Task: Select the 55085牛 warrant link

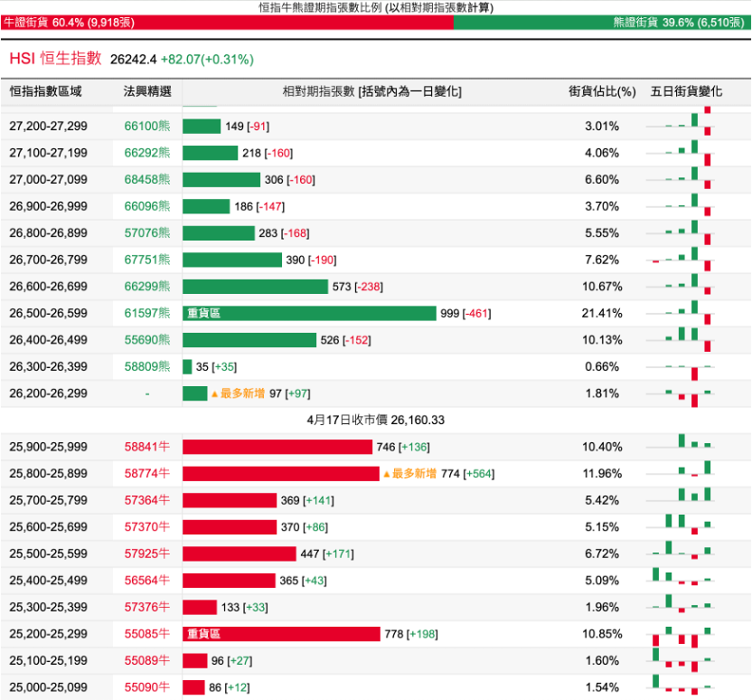Action: 147,634
